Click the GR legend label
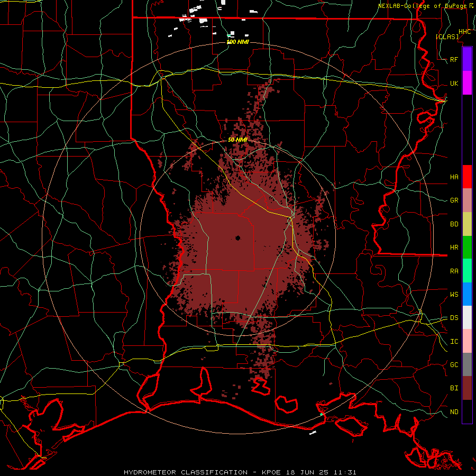476x476 pixels. 454,200
